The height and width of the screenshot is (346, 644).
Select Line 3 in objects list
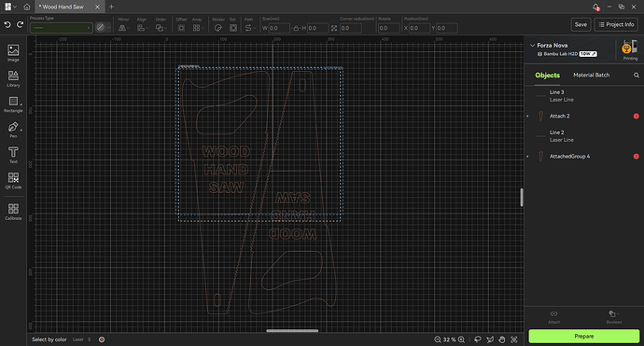(x=584, y=96)
